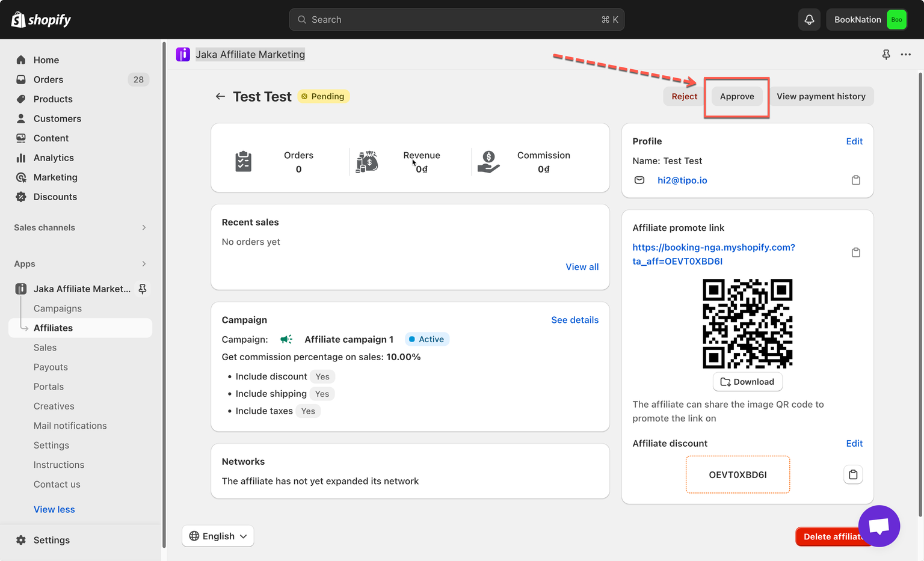Pin the app using top-right pin icon
This screenshot has width=924, height=561.
tap(886, 55)
